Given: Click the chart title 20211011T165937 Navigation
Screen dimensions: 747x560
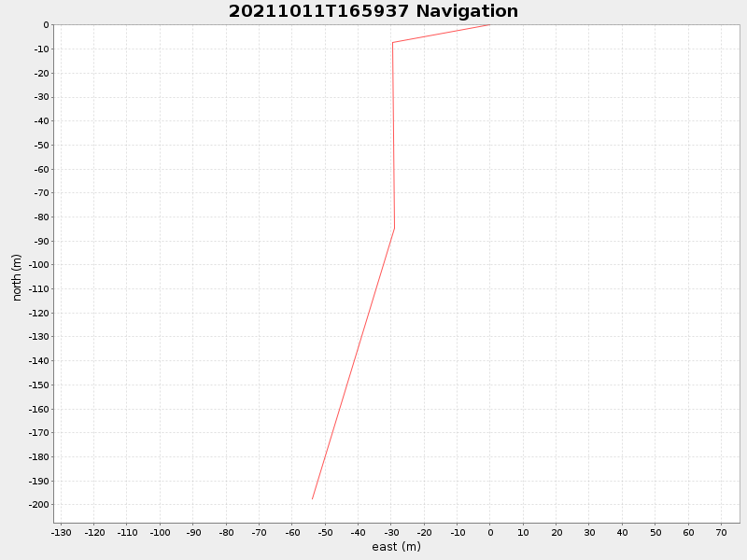Looking at the screenshot, I should [373, 11].
